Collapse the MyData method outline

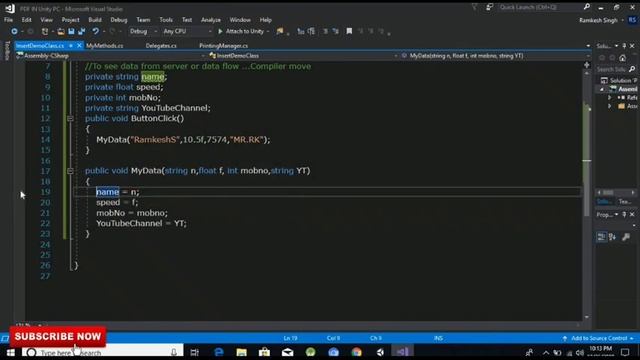[70, 171]
